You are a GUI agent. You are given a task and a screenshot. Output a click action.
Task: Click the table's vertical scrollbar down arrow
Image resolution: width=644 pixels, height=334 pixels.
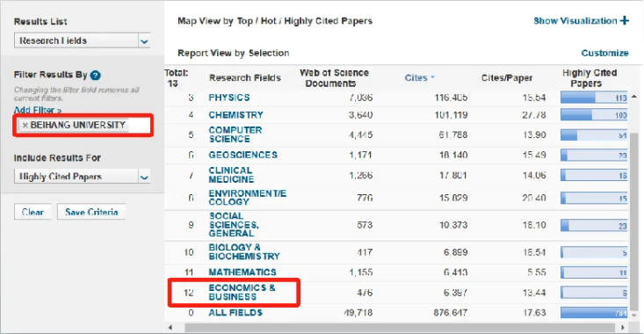634,315
